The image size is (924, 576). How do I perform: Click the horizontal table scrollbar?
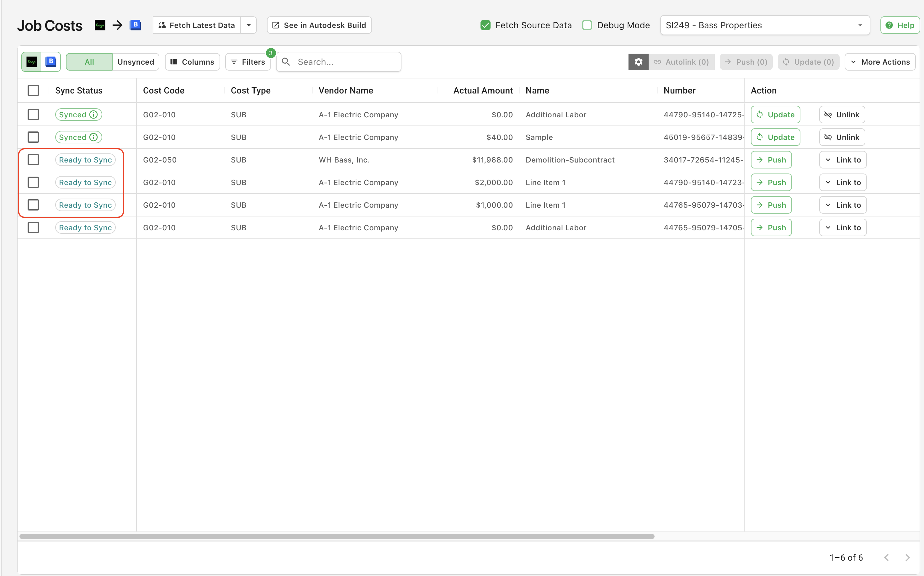[x=337, y=536]
